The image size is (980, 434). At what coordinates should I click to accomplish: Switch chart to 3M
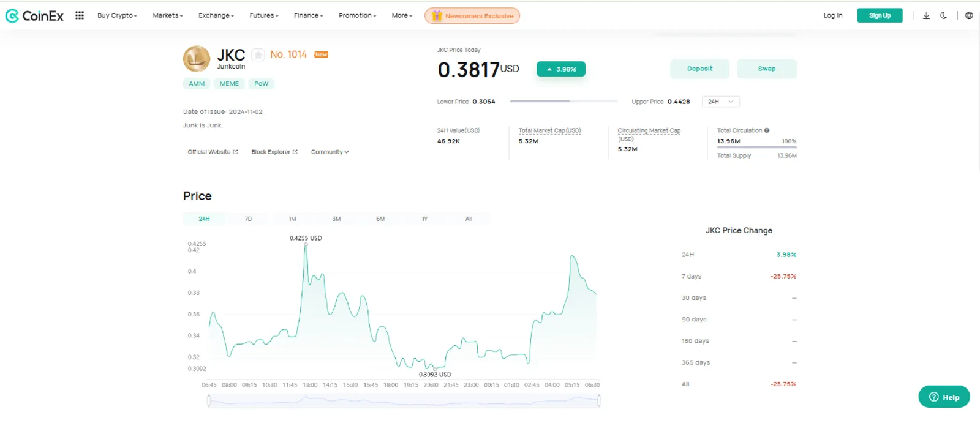point(336,219)
